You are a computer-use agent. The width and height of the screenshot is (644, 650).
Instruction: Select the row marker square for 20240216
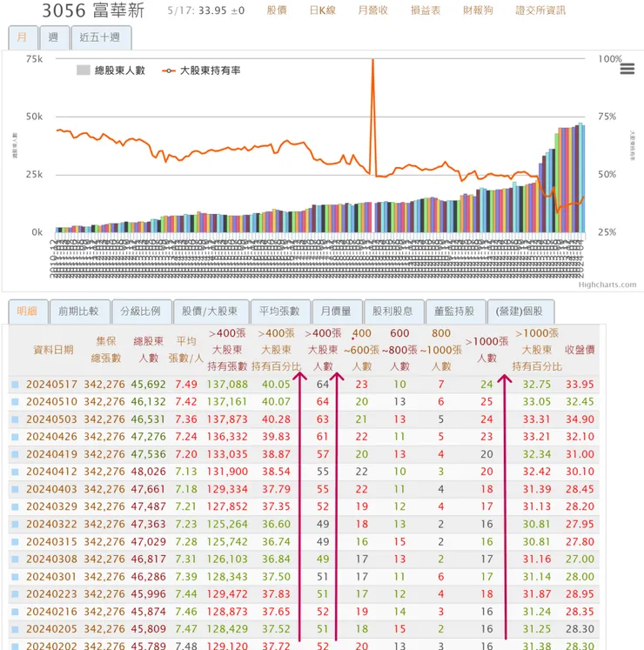click(16, 612)
